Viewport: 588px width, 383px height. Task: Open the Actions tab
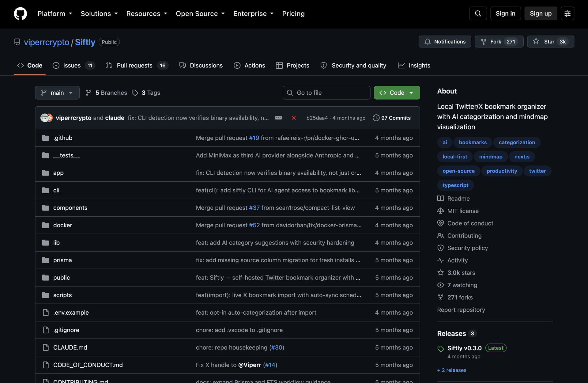click(249, 66)
